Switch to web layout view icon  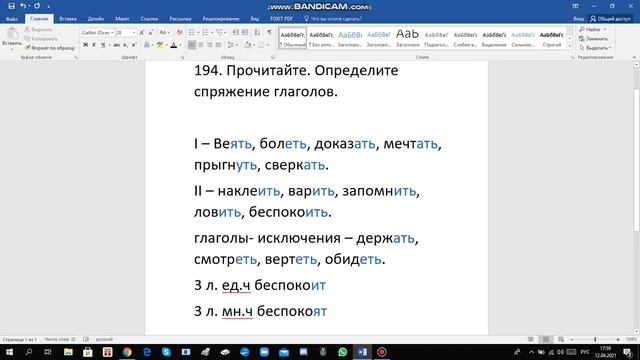pos(561,339)
